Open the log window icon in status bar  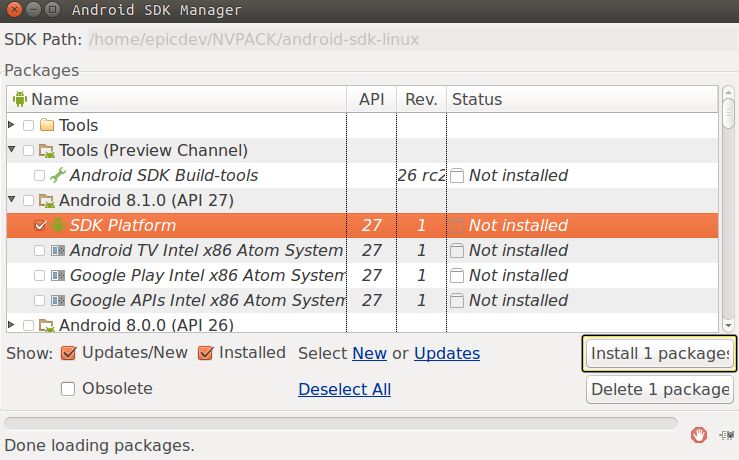(726, 435)
